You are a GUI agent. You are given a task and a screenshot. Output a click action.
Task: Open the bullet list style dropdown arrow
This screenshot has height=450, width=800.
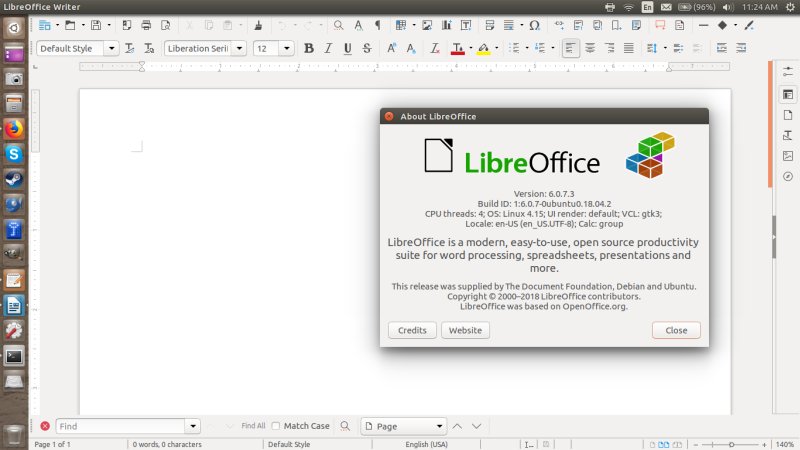(527, 48)
